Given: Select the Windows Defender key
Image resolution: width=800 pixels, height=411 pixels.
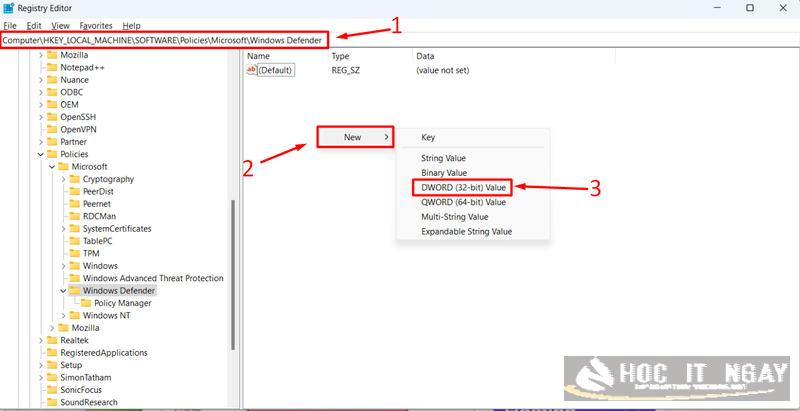Looking at the screenshot, I should 119,291.
